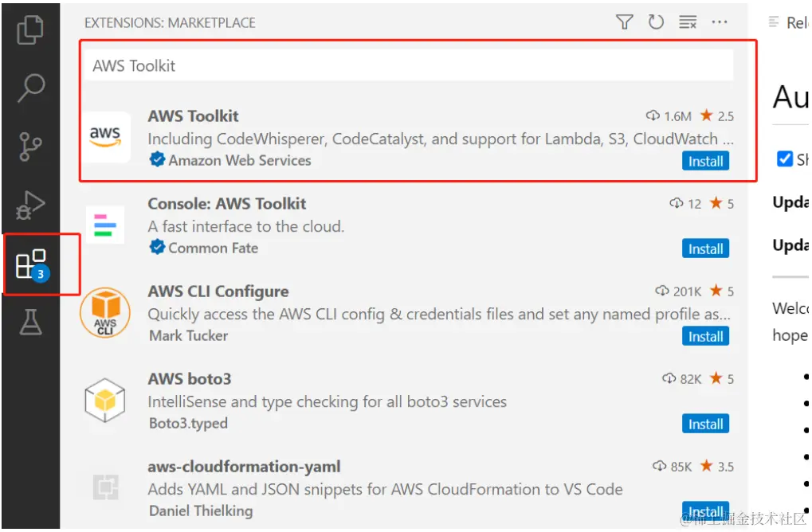
Task: Open Source Control view
Action: (x=30, y=147)
